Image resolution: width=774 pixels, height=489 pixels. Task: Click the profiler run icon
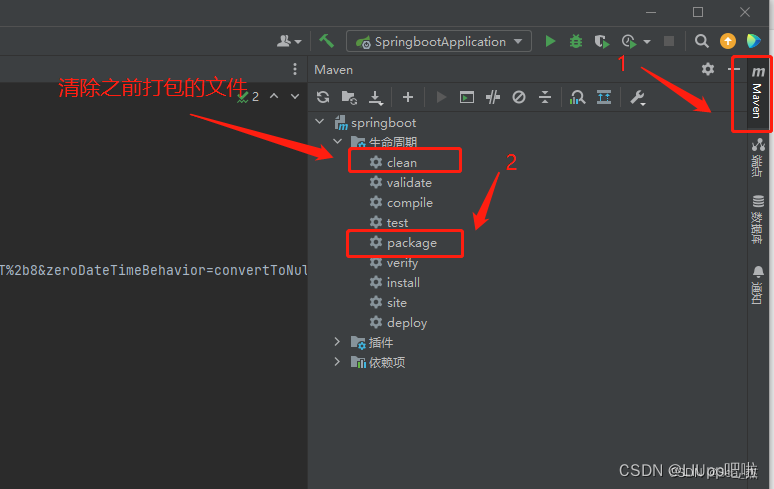pyautogui.click(x=628, y=41)
